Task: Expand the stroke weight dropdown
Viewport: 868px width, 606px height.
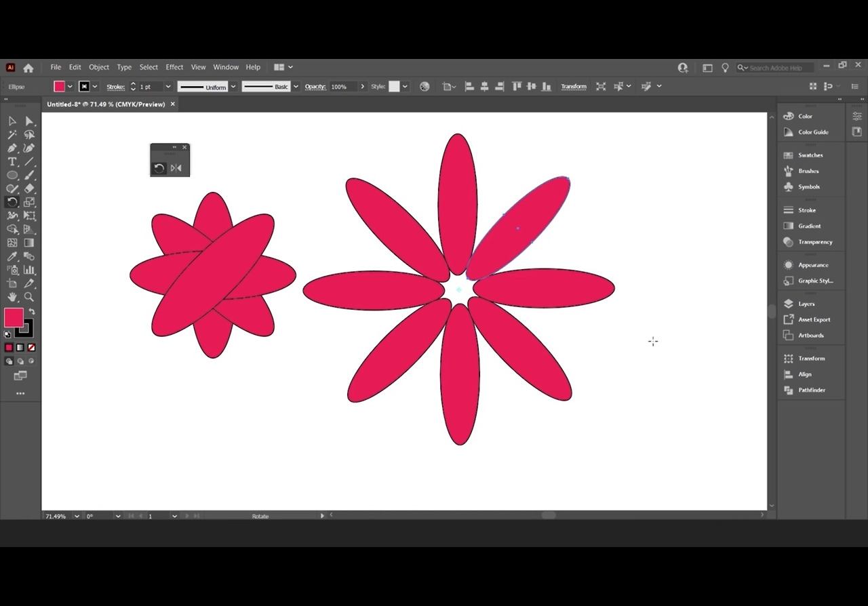Action: point(168,87)
